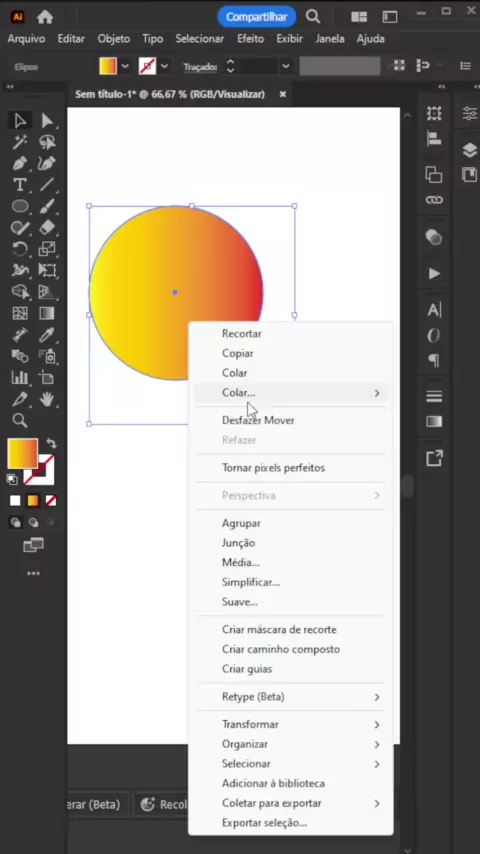Open the Objeto menu
The image size is (480, 854).
113,39
